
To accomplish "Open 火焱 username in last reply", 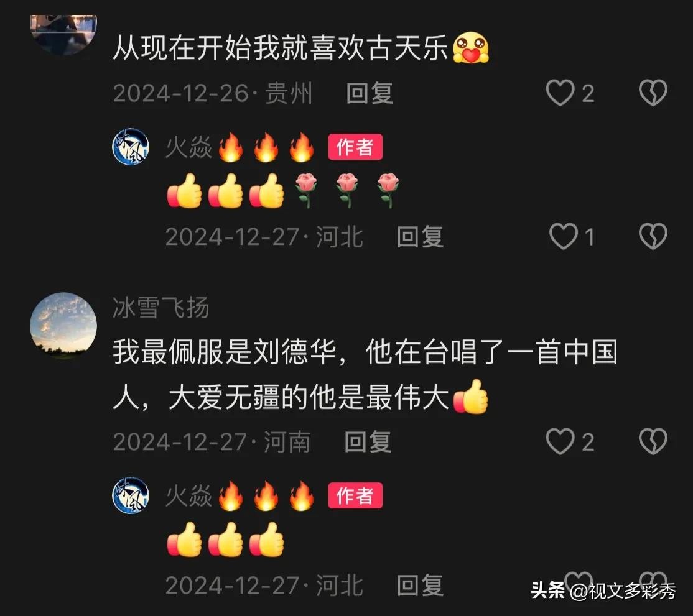I will (x=188, y=495).
